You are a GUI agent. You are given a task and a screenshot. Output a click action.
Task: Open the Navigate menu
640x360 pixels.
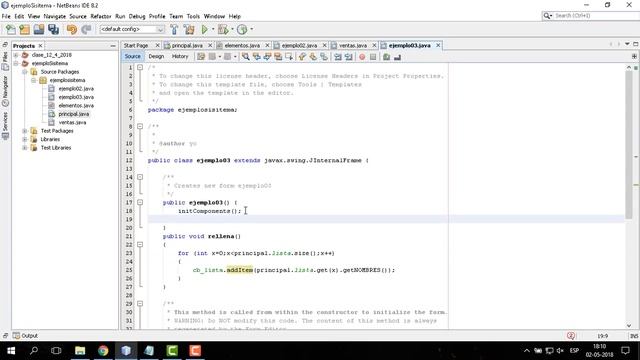[x=55, y=16]
